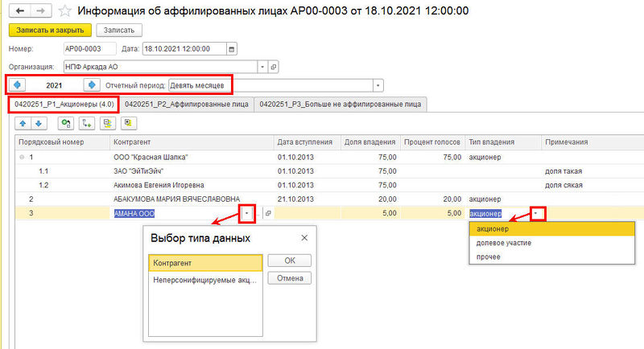Move selected table row up

tap(23, 123)
